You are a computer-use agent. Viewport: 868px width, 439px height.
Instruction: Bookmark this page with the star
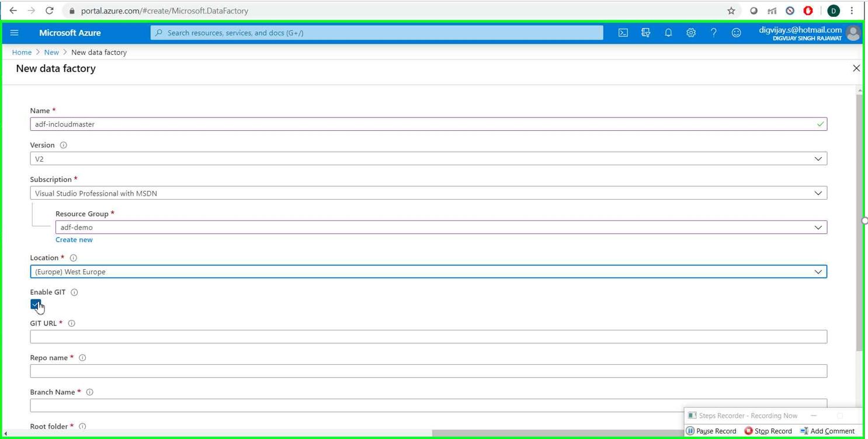tap(731, 11)
